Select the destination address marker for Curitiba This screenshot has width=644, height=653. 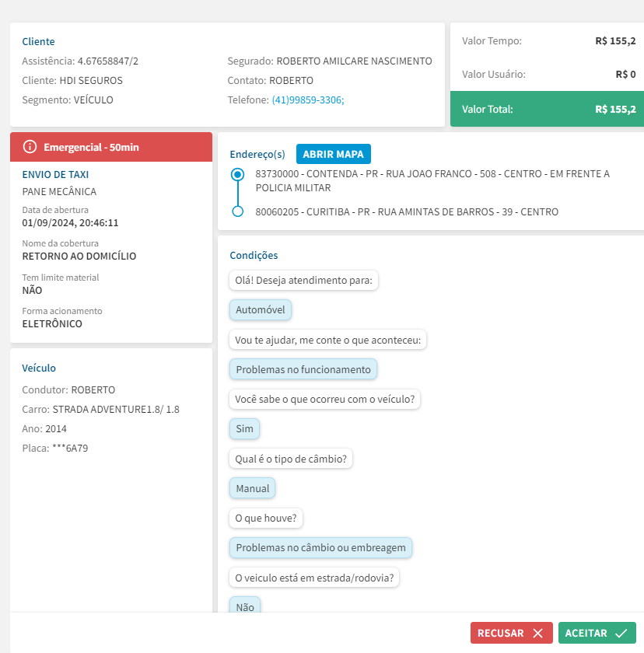(x=238, y=211)
